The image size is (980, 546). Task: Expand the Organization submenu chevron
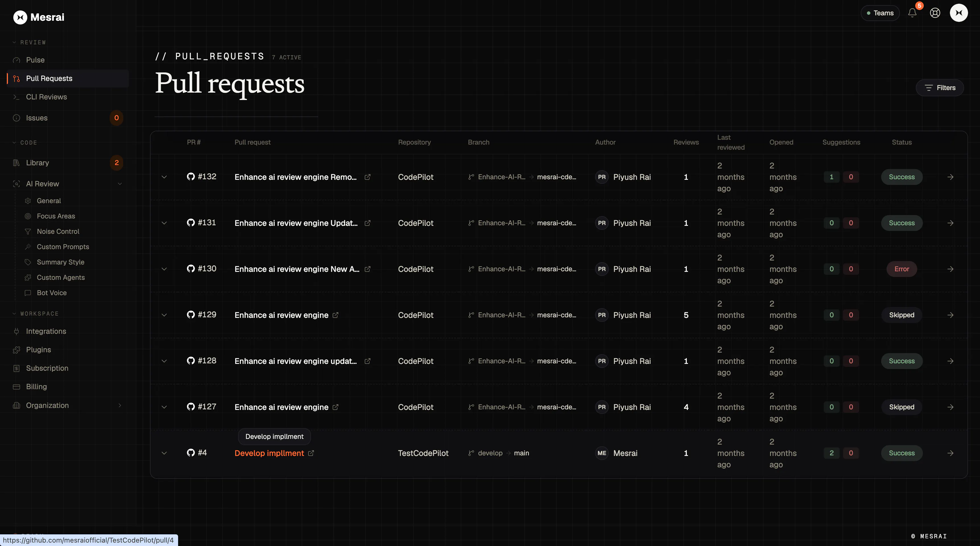click(x=120, y=406)
